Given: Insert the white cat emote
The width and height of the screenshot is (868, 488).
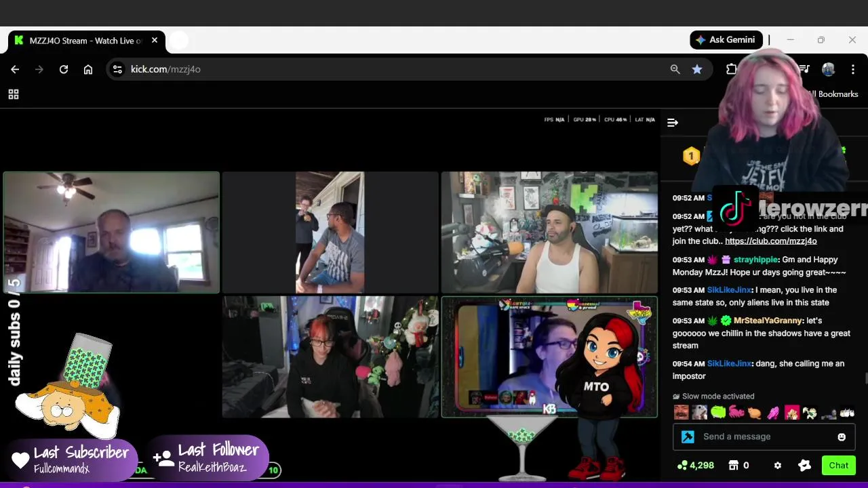Looking at the screenshot, I should 700,412.
